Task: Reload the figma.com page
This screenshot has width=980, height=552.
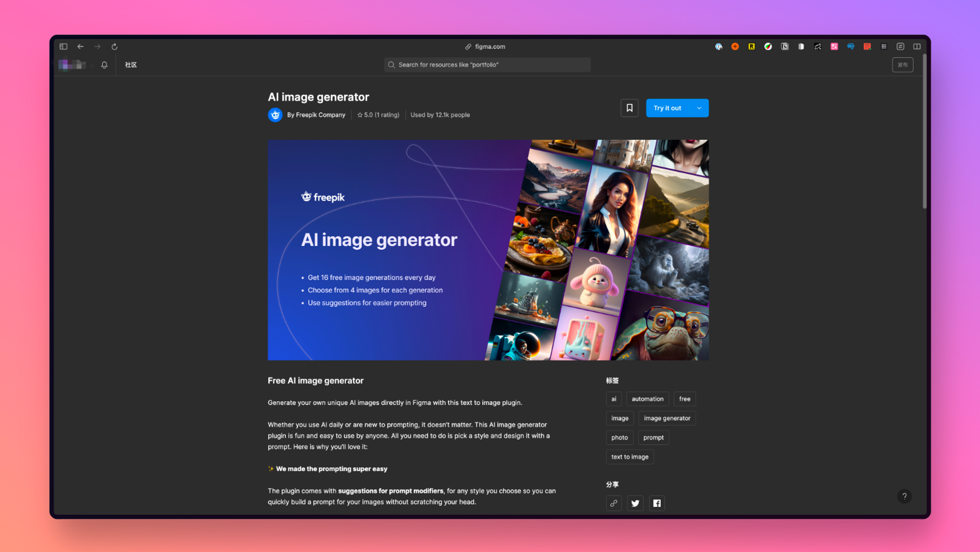Action: pos(115,47)
